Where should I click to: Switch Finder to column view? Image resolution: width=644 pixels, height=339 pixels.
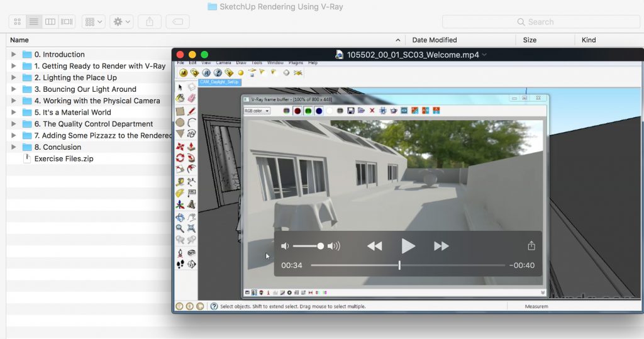coord(50,22)
